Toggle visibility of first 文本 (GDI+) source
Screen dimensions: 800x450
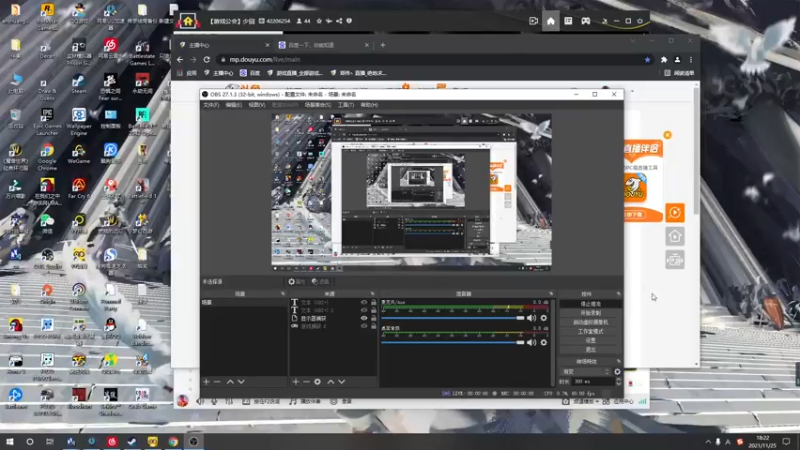point(364,302)
